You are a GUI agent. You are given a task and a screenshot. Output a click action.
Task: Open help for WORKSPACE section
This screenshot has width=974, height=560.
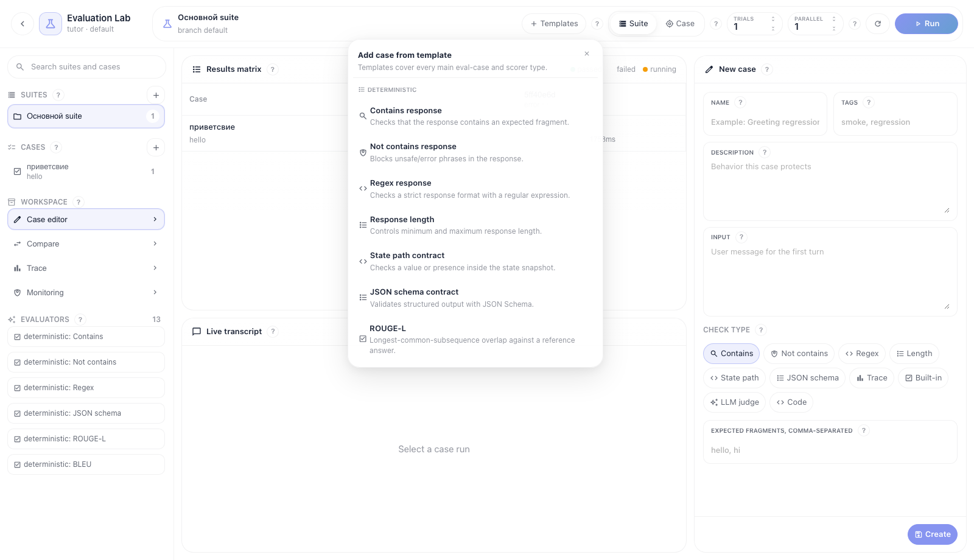[x=78, y=202]
